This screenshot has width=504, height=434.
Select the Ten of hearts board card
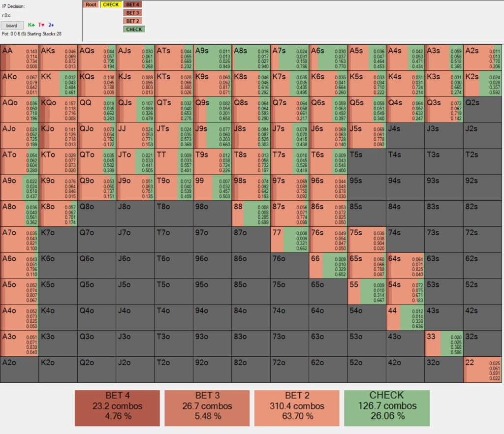[41, 25]
